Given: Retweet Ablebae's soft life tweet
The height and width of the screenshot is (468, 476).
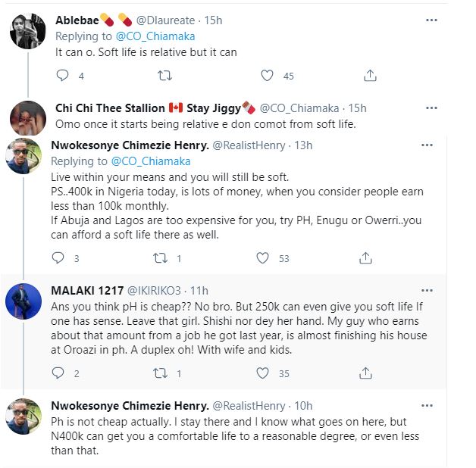Looking at the screenshot, I should tap(164, 76).
